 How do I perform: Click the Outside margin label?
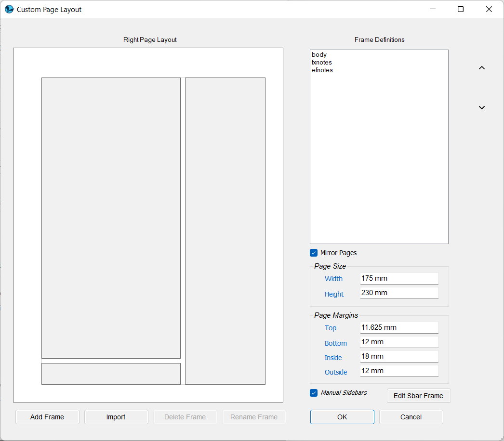pos(336,372)
